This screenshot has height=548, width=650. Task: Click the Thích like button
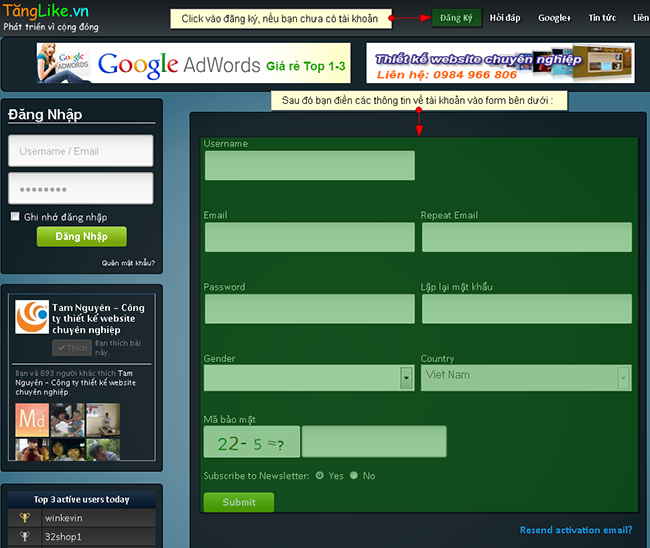click(72, 348)
